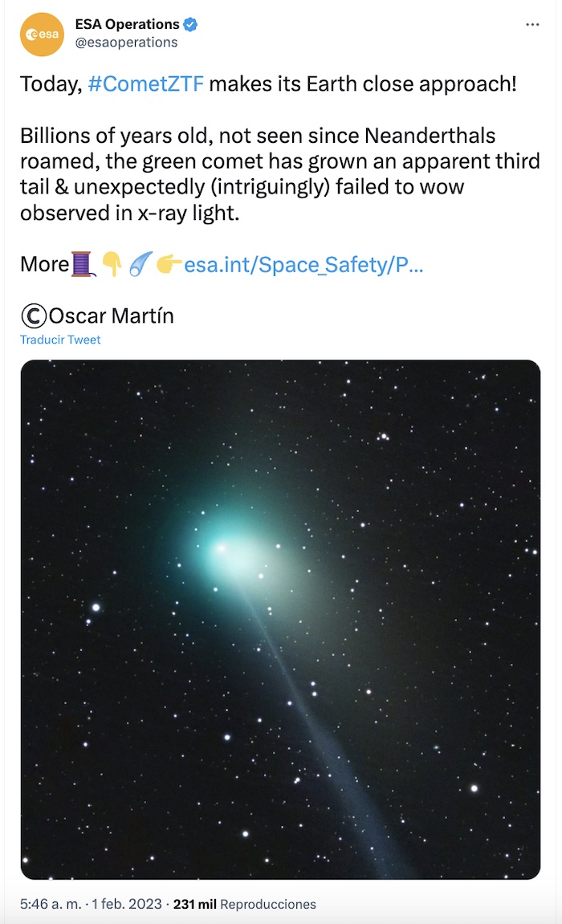Click the comet's bright nucleus in photo
The image size is (562, 924).
pyautogui.click(x=219, y=548)
